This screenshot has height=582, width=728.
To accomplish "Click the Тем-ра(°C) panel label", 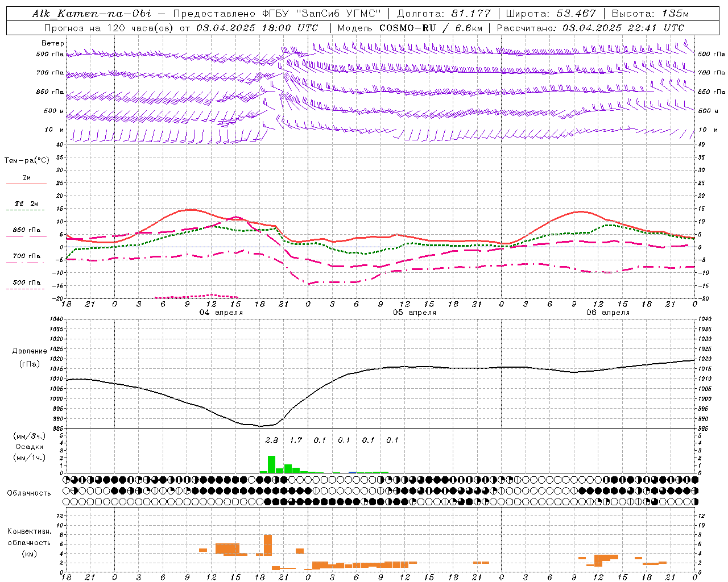I will 27,161.
